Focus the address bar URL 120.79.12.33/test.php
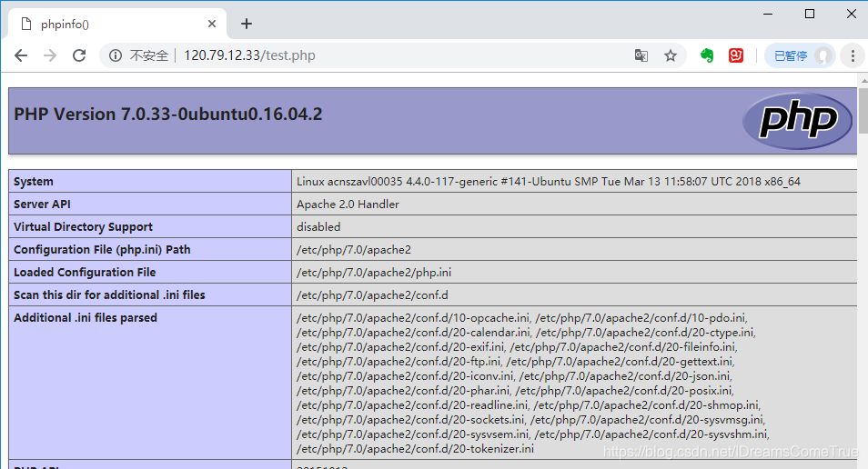 [x=249, y=55]
